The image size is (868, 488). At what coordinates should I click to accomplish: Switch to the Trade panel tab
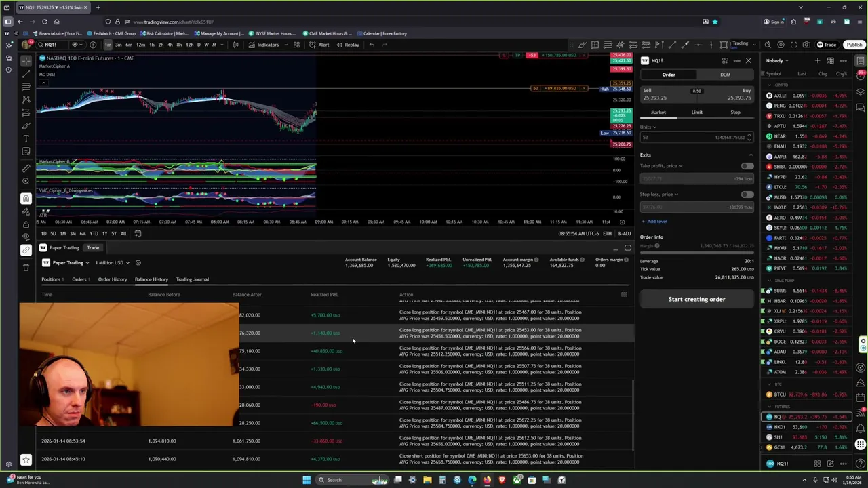pos(92,248)
